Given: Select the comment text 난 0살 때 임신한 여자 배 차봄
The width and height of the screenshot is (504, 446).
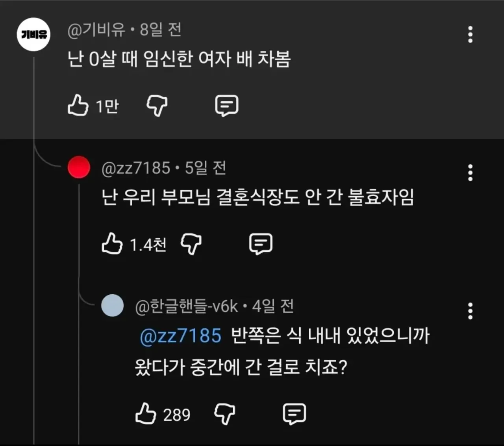Looking at the screenshot, I should [x=179, y=59].
